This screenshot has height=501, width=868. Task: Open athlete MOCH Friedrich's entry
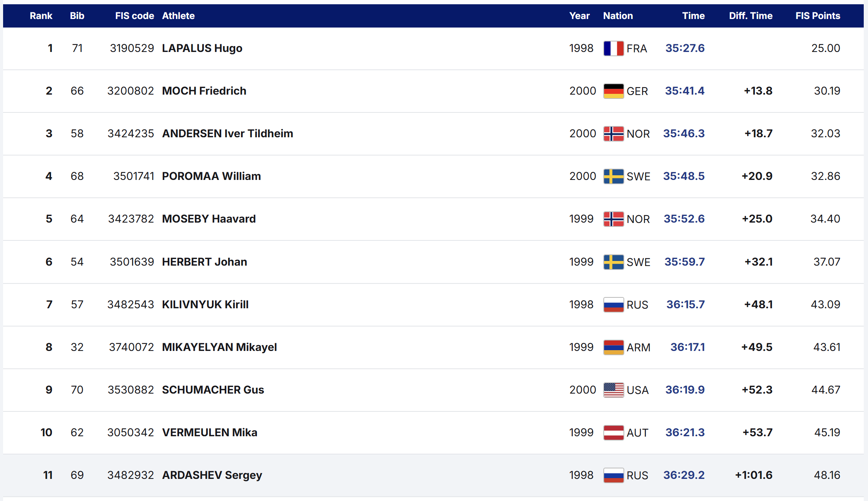pyautogui.click(x=204, y=91)
